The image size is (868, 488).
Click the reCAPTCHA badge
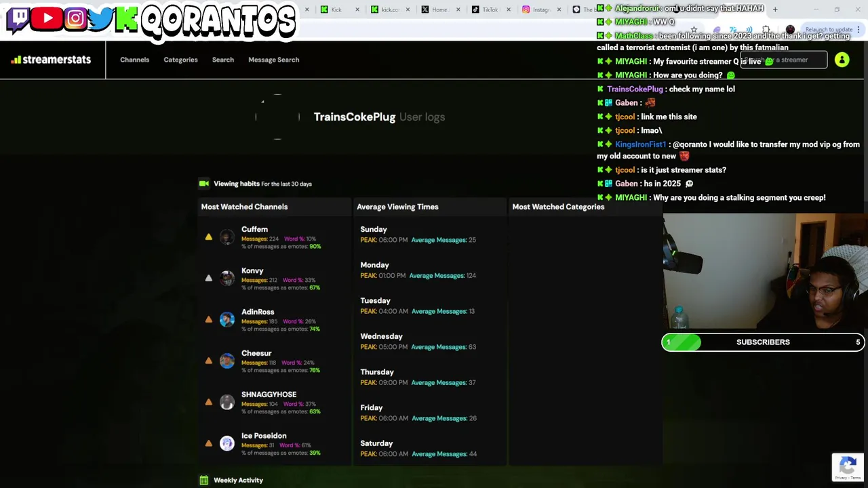(848, 467)
